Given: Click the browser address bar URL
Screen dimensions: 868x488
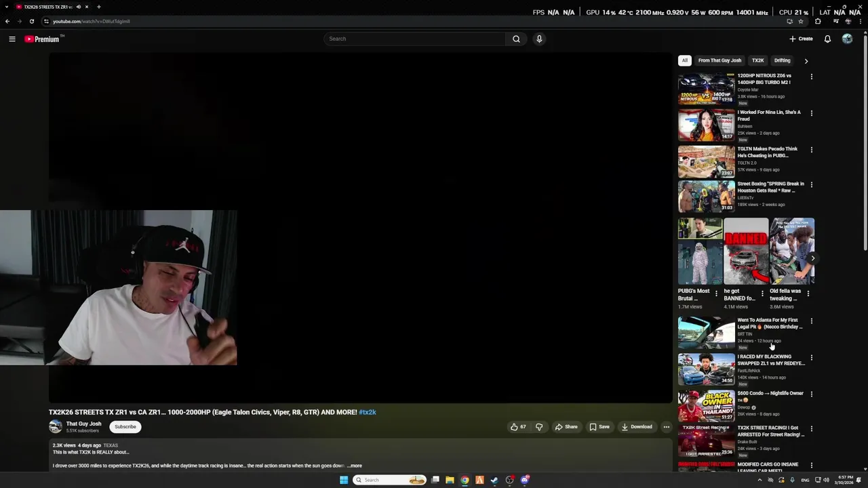Looking at the screenshot, I should coord(92,21).
